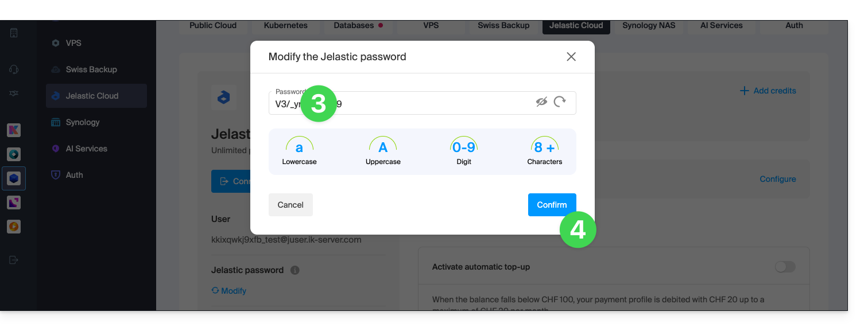Click the Modify link under Jelastic password

click(229, 291)
